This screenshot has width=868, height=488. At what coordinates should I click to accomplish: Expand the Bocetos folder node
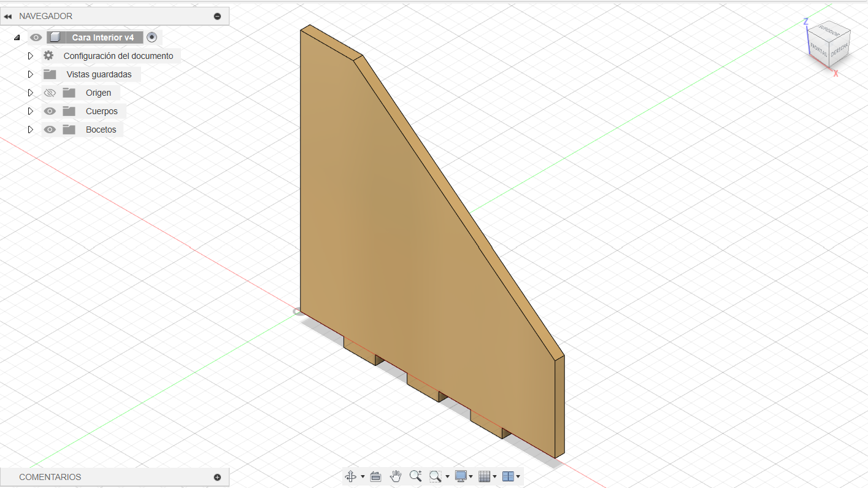tap(30, 130)
